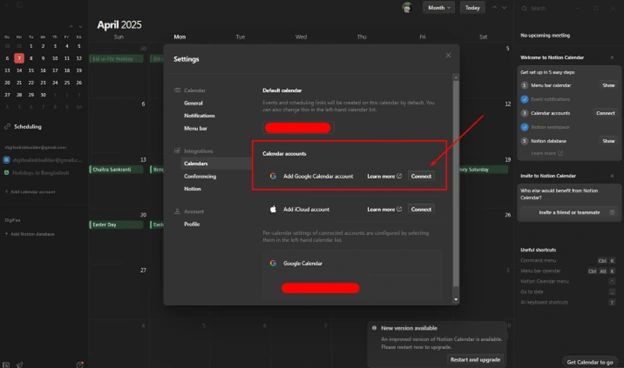Click the Settings dialog scrollbar thumb
Image resolution: width=624 pixels, height=368 pixels.
[x=456, y=183]
